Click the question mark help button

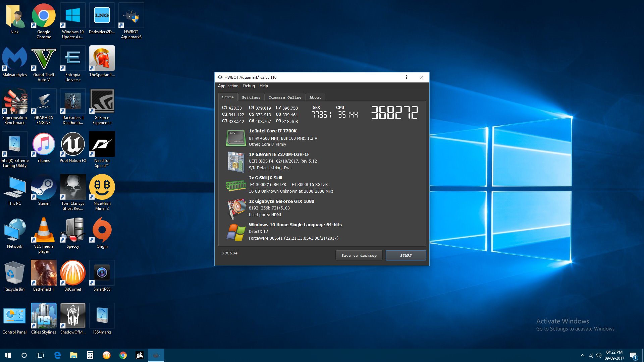pos(407,77)
